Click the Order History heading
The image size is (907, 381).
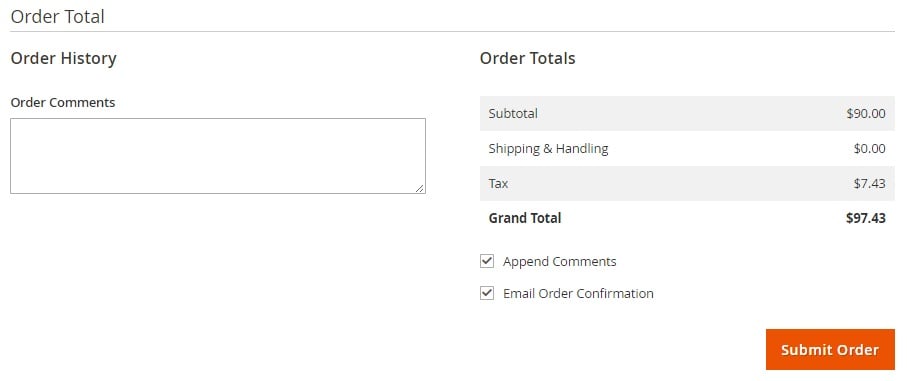tap(64, 58)
